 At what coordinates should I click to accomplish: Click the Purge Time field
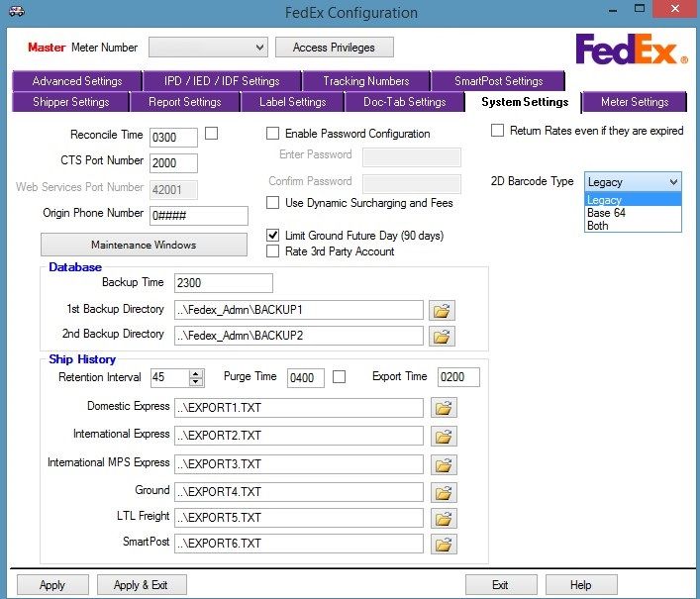click(305, 377)
